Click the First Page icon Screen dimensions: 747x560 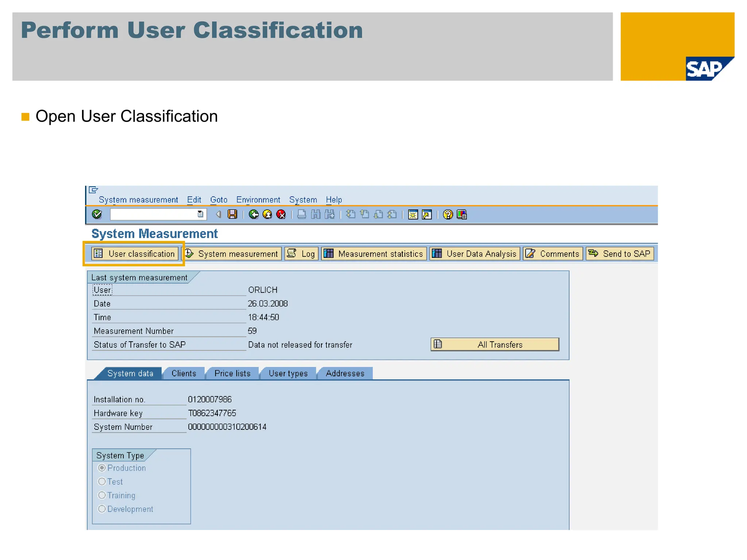coord(351,214)
